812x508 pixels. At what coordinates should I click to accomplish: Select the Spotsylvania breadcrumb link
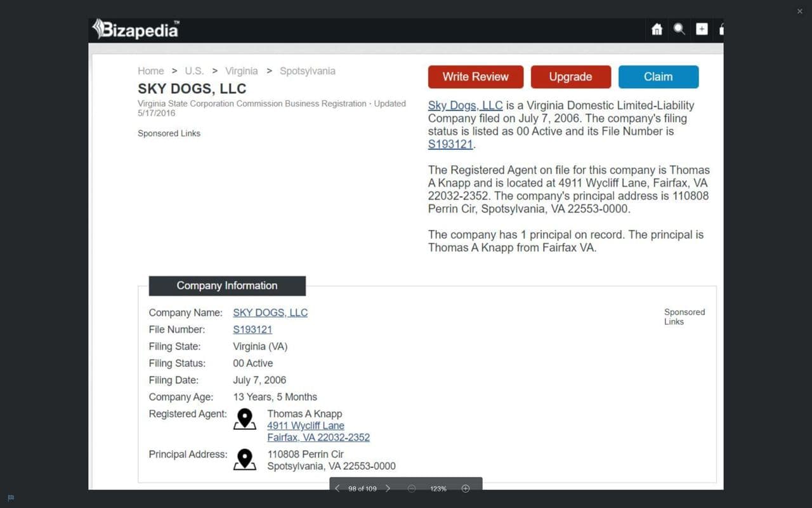(x=307, y=71)
